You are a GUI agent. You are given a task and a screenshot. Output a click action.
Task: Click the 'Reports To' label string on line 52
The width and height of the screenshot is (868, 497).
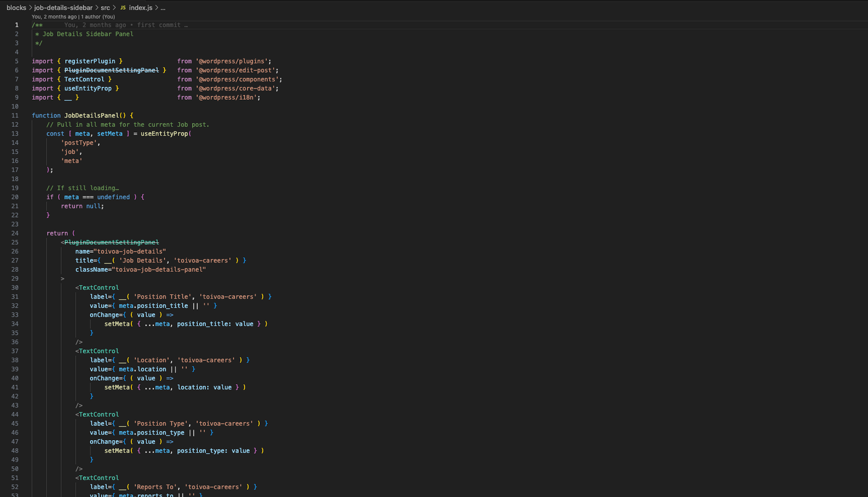tap(157, 487)
